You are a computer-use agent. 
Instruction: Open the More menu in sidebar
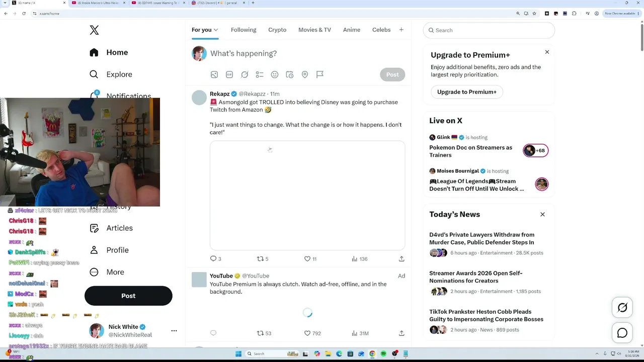(107, 272)
